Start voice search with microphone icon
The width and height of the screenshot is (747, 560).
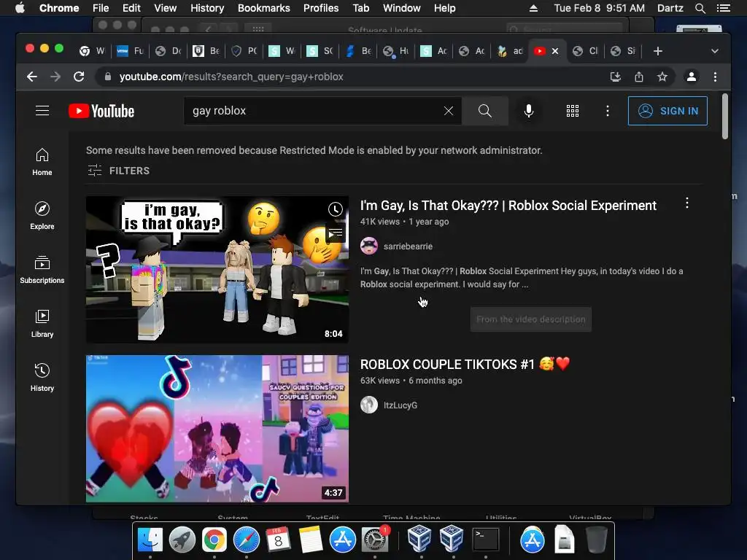click(x=528, y=111)
